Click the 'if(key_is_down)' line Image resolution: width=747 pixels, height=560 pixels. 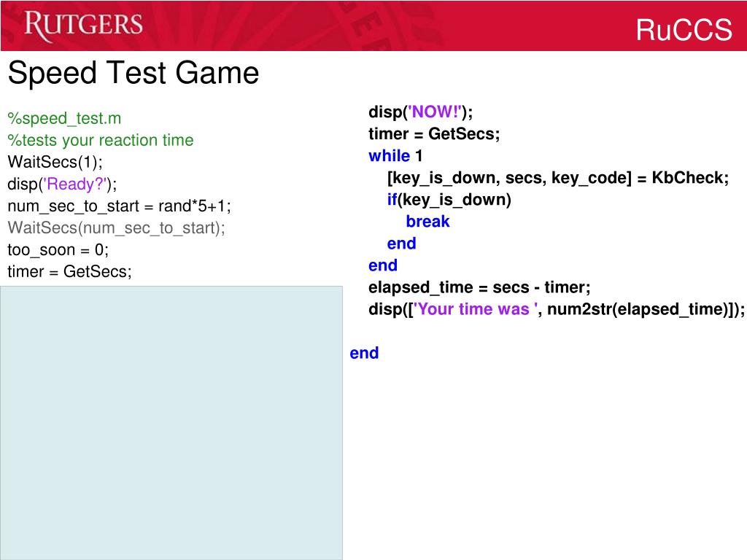[x=449, y=200]
